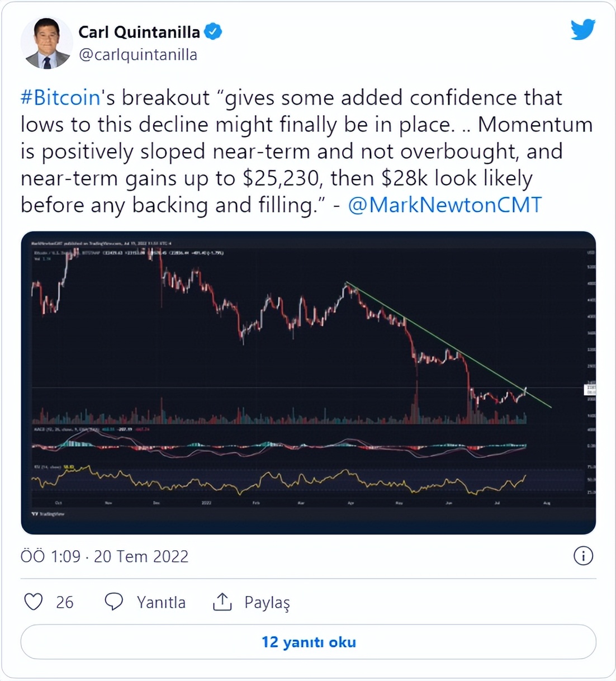Click the Twitter bird logo
The image size is (616, 681).
583,30
